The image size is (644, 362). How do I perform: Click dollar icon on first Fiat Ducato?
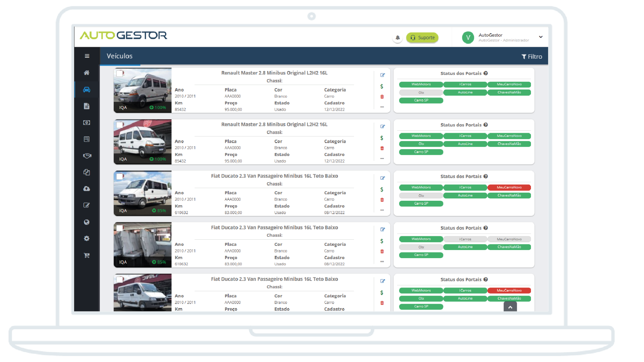[382, 190]
